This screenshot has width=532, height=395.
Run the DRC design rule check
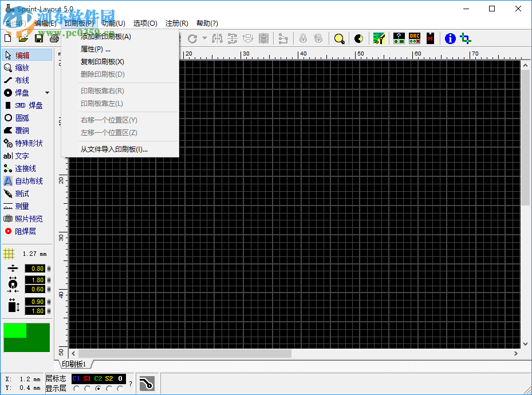pyautogui.click(x=414, y=38)
